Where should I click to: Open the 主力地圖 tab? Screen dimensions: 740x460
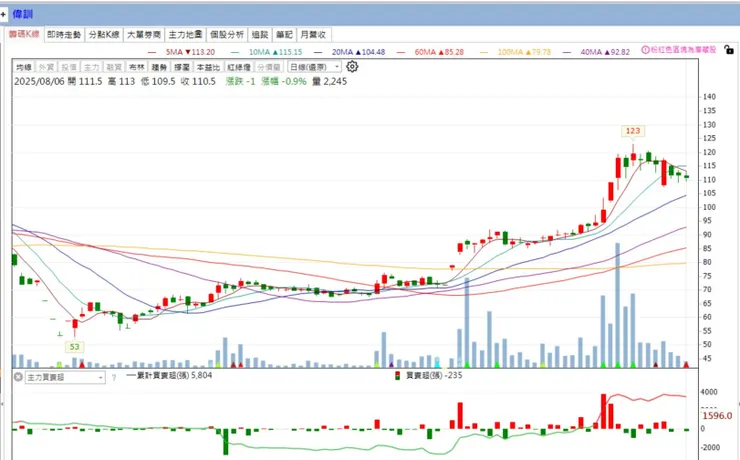(185, 34)
